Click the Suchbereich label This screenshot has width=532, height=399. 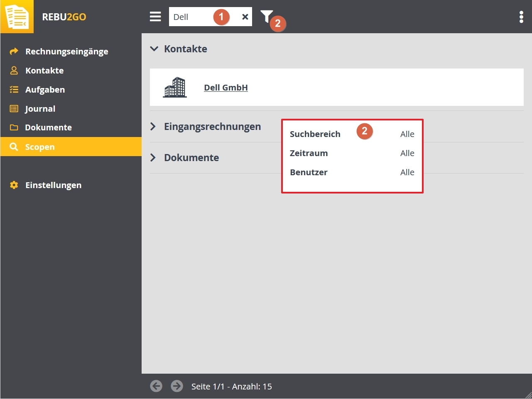coord(315,134)
